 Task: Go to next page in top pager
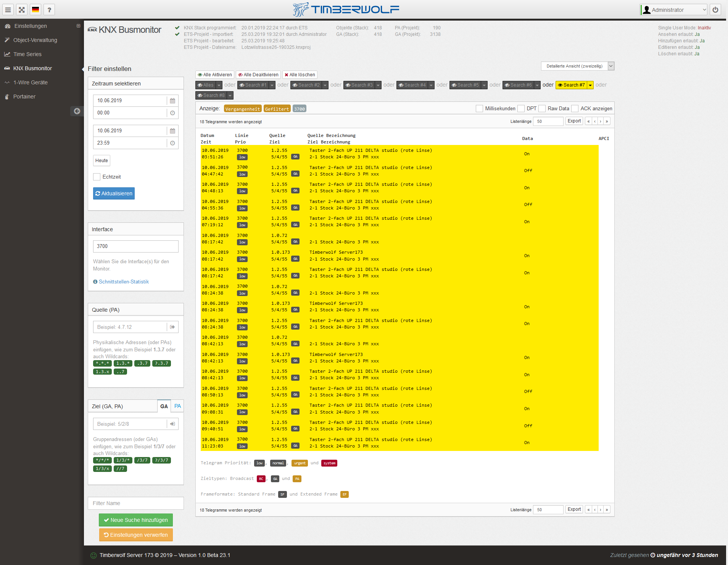pyautogui.click(x=601, y=121)
